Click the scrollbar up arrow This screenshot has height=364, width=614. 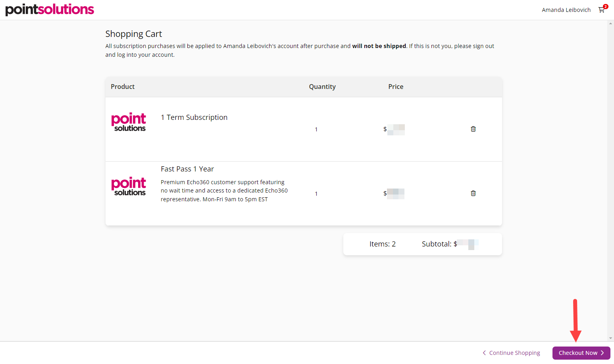(610, 23)
